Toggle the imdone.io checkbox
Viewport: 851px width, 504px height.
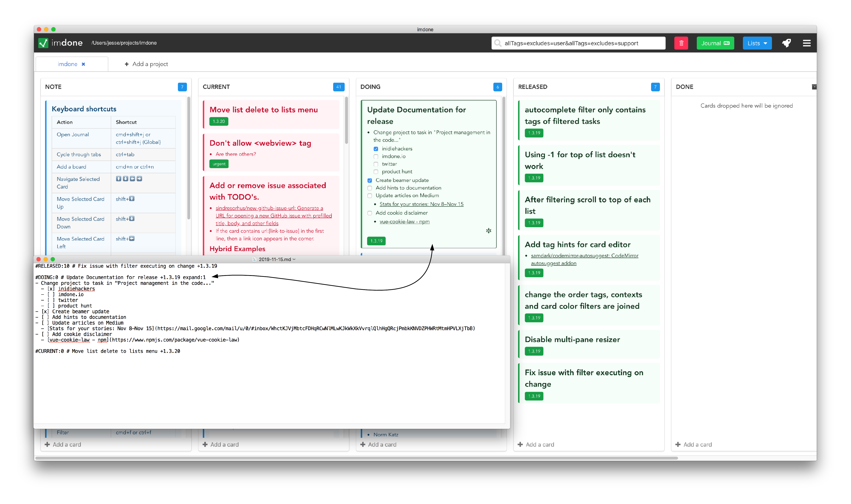tap(376, 157)
